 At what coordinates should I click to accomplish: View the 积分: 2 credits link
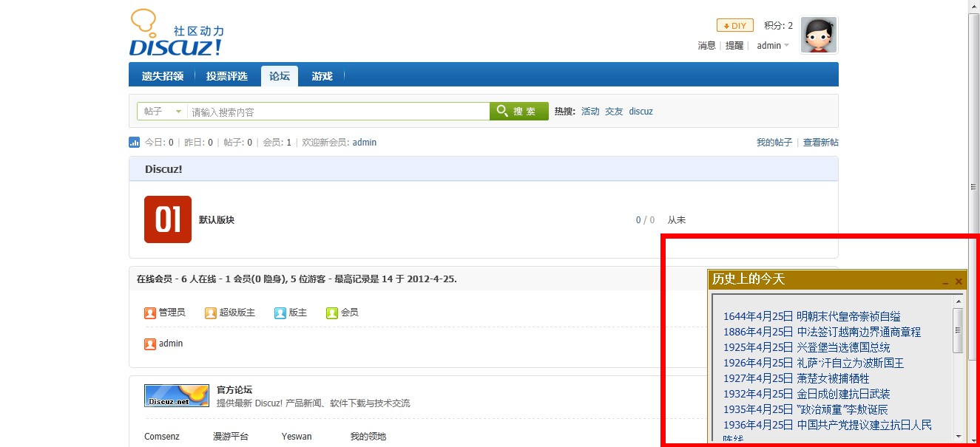pyautogui.click(x=778, y=26)
